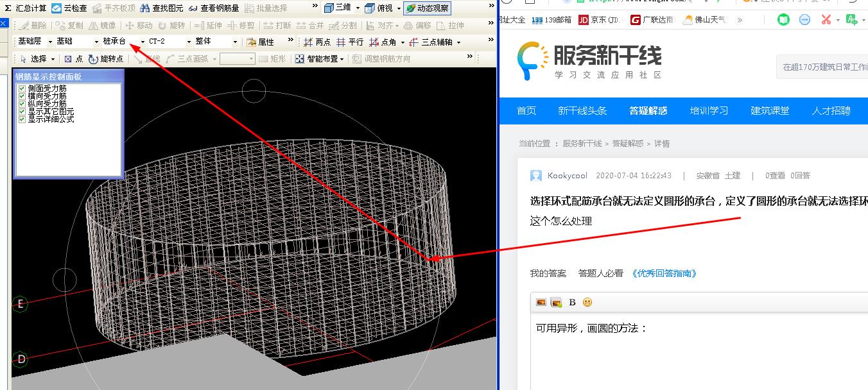This screenshot has height=390, width=868.
Task: Open the 答疑解惑 nav tab
Action: 648,110
